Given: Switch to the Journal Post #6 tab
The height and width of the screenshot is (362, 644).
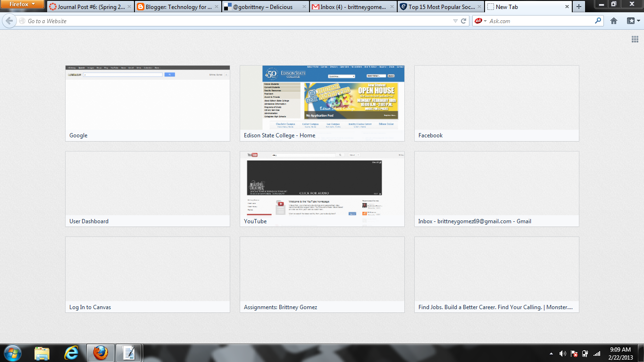Looking at the screenshot, I should pyautogui.click(x=90, y=7).
